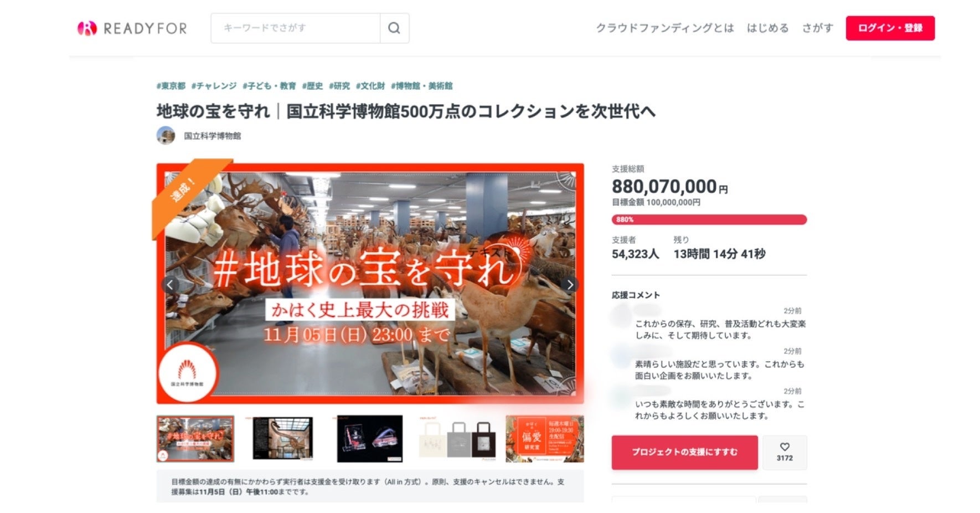Click 国立科学博物館 avatar icon

click(166, 135)
